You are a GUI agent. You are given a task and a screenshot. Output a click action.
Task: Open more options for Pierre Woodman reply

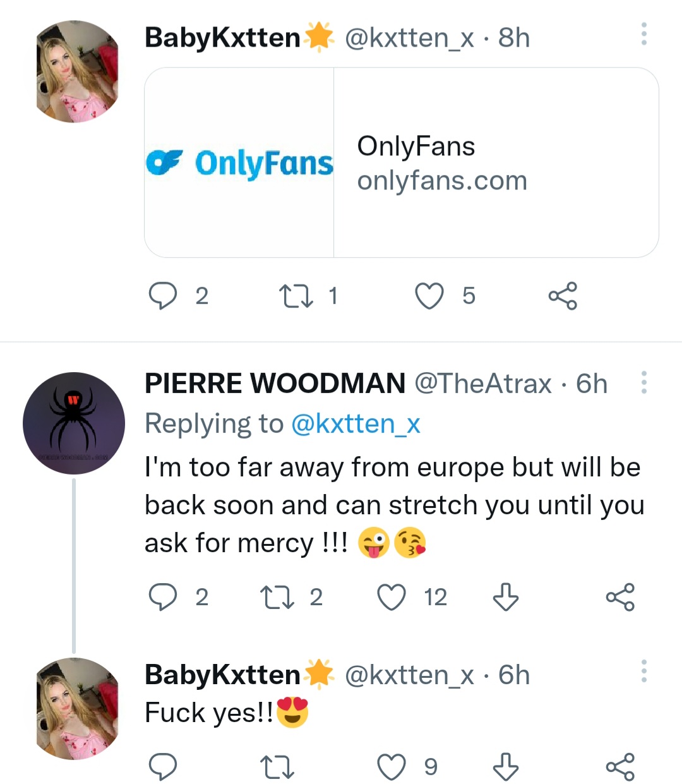[x=643, y=383]
